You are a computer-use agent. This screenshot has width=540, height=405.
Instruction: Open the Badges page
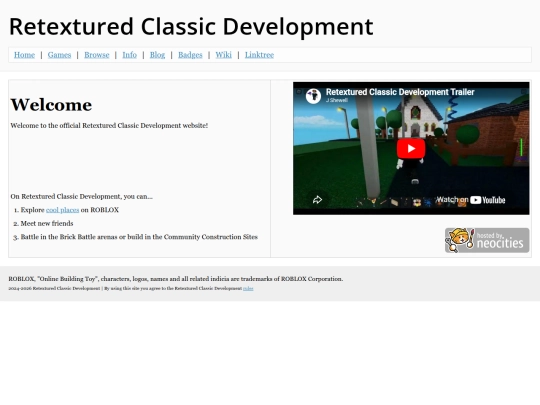190,55
